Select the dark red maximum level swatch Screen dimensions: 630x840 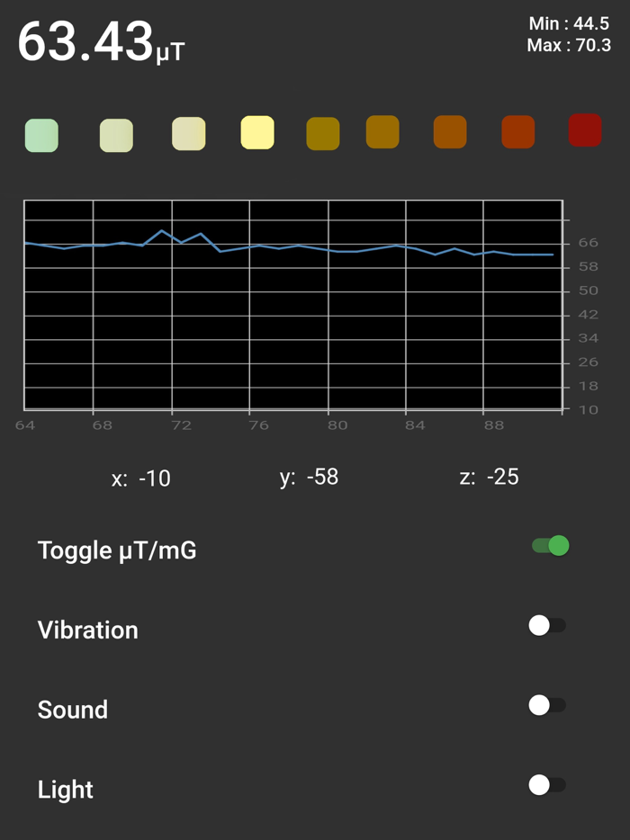coord(584,130)
